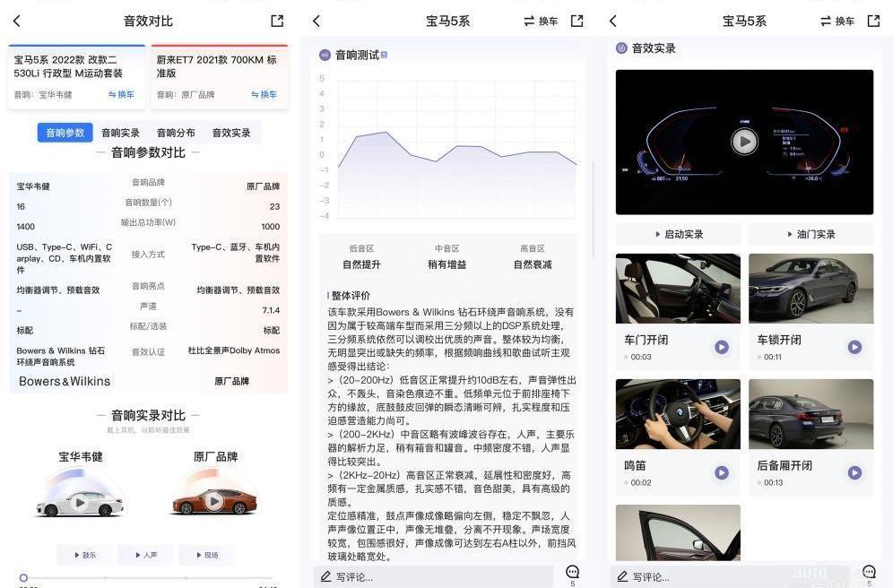893x588 pixels.
Task: Tap the round badge icon next to 音响测试
Action: click(323, 56)
